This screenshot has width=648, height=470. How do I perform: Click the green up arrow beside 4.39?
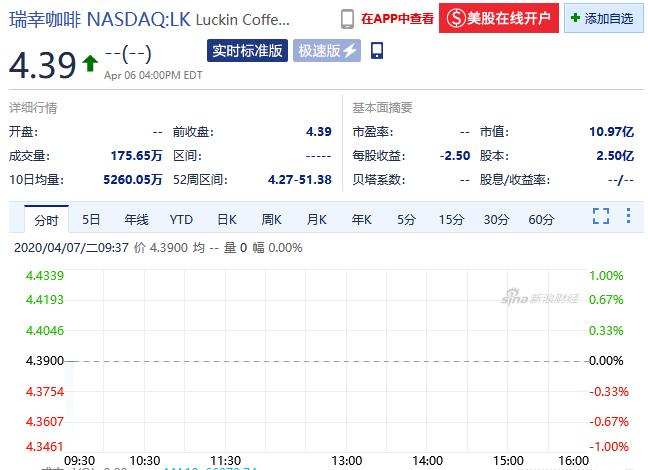coord(90,63)
